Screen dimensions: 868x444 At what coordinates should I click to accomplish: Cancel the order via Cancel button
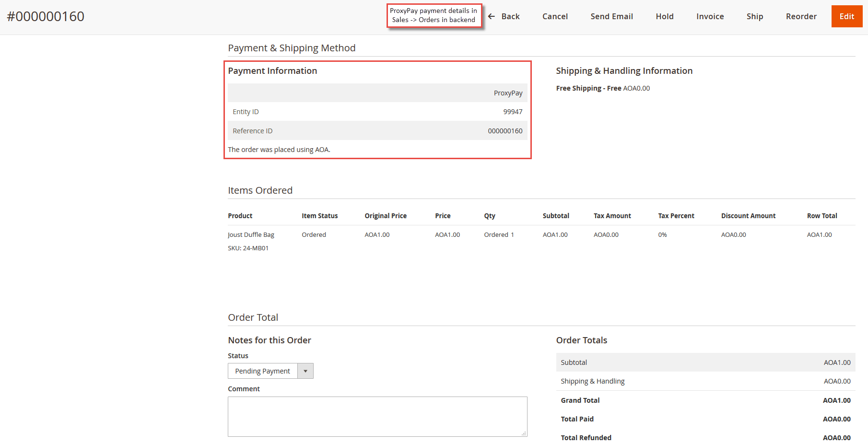(x=555, y=16)
